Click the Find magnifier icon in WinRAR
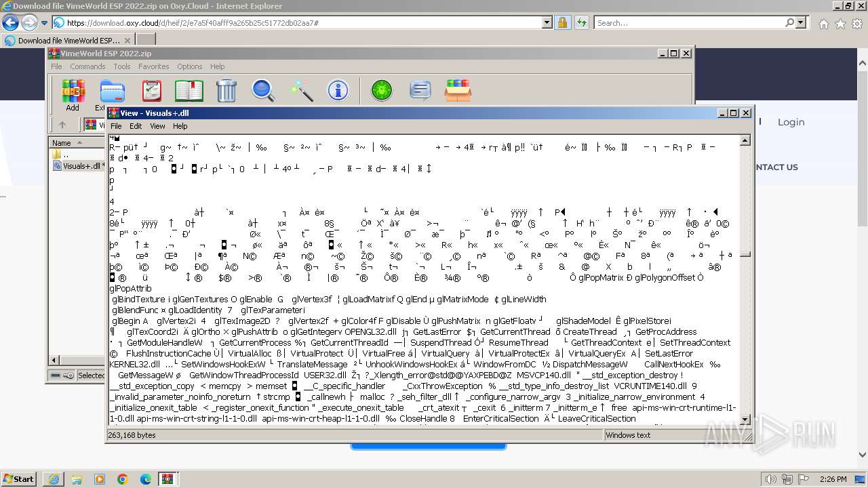Viewport: 868px width, 488px height. click(x=263, y=90)
